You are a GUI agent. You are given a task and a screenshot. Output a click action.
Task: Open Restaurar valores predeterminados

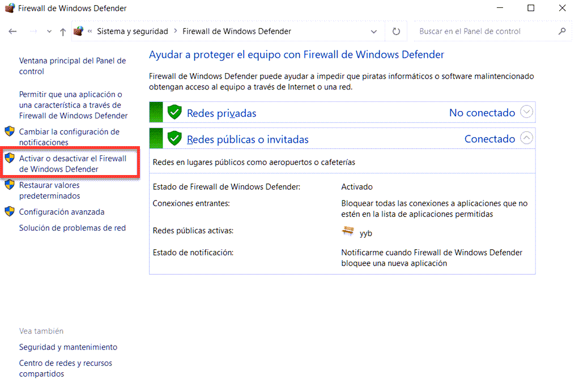(49, 190)
